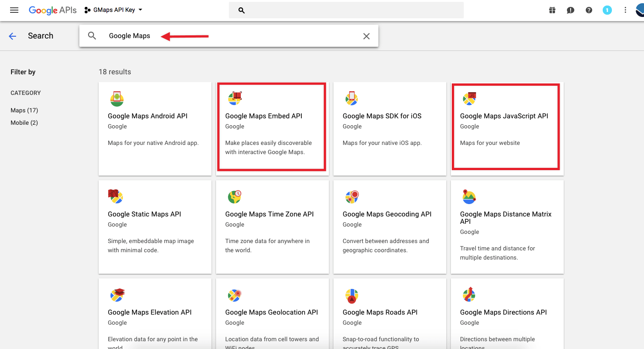Click the Google Maps Directions API icon
644x349 pixels.
click(x=469, y=295)
